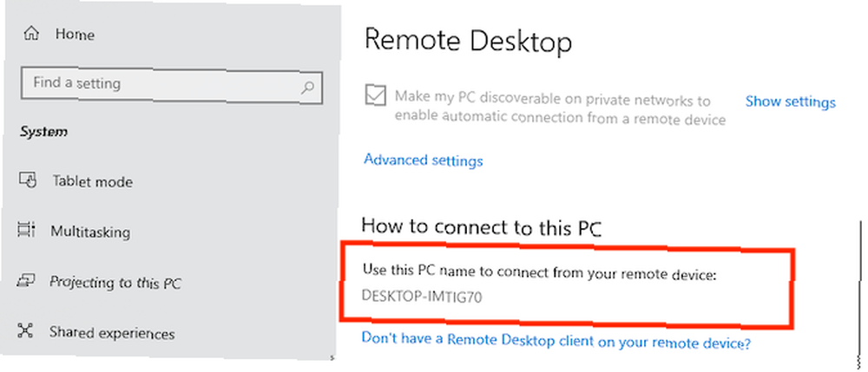Click the Remote Desktop page heading
This screenshot has height=372, width=868.
pyautogui.click(x=469, y=41)
